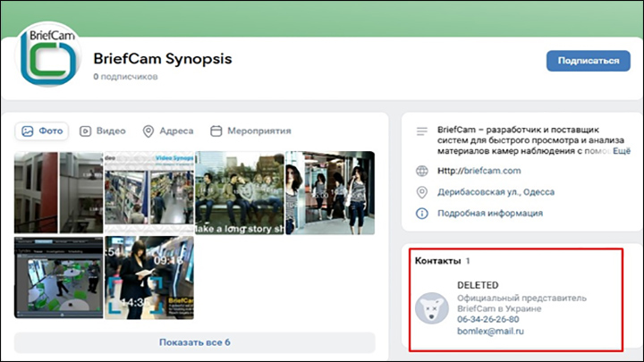Click the location pin icon
The image size is (644, 362).
(422, 192)
